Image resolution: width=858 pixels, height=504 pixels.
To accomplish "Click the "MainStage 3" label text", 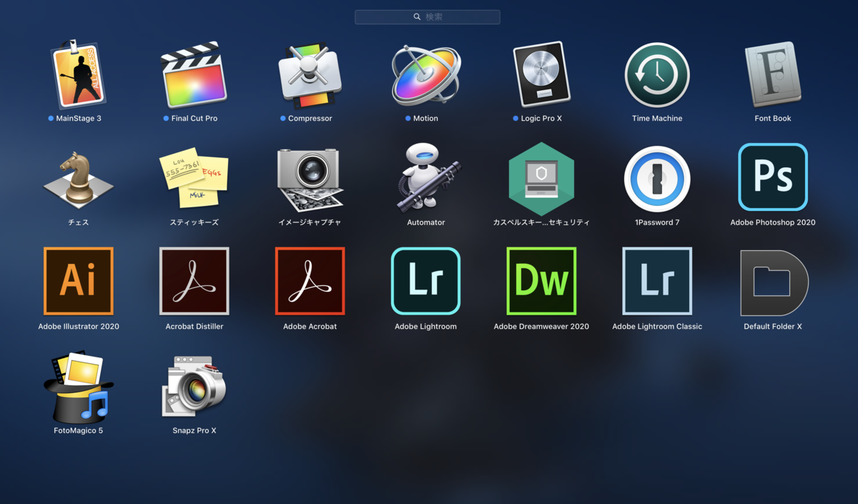I will 79,119.
